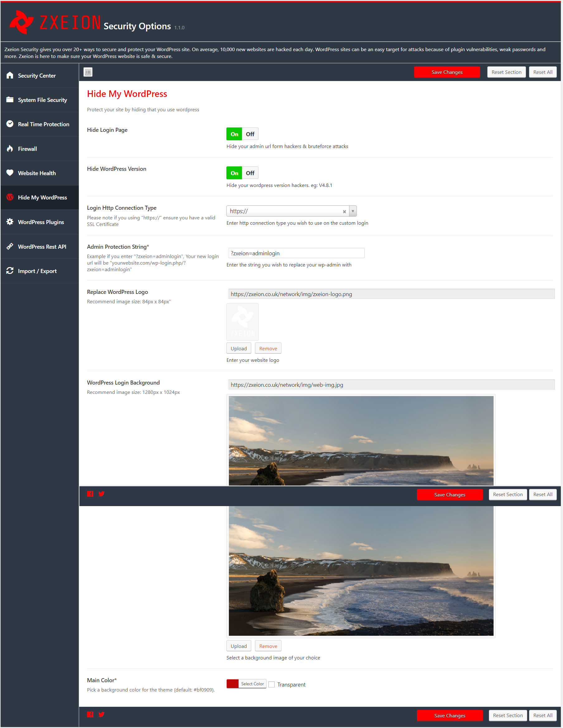Click "Enter your website logo" help text
Image resolution: width=563 pixels, height=728 pixels.
point(253,360)
